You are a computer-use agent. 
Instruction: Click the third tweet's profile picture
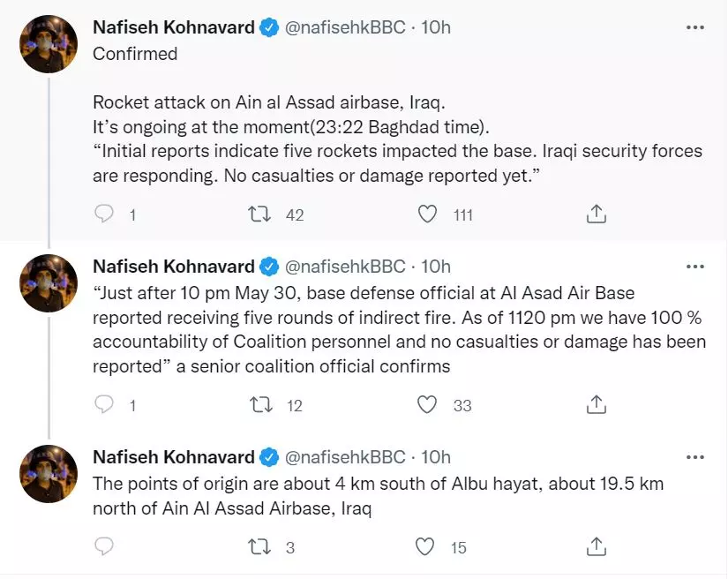click(x=49, y=473)
